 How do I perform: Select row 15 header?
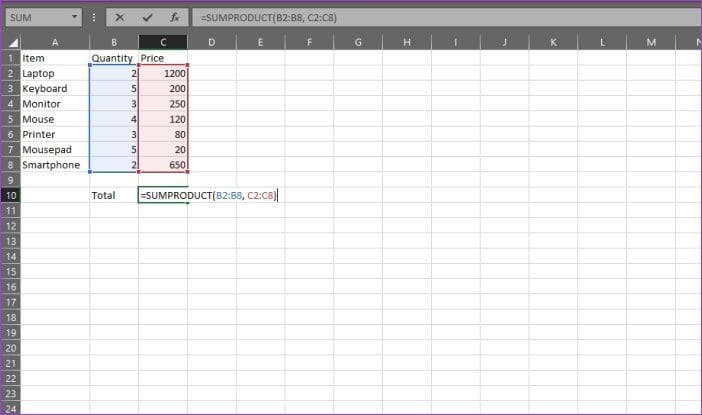(x=11, y=271)
